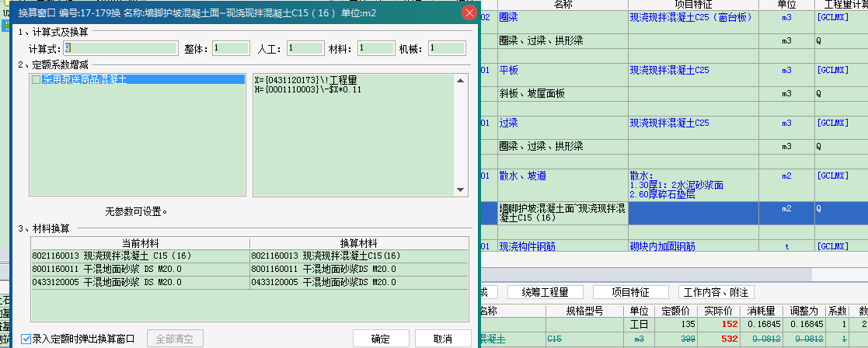This screenshot has width=868, height=348.
Task: Select 当前材料 row 8001160011 干混地面砂浆
Action: click(x=141, y=269)
